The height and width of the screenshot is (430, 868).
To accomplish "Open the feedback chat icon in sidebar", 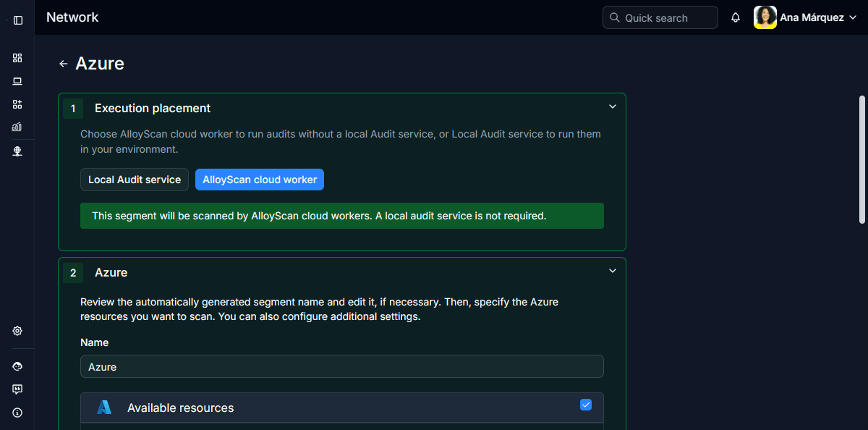I will [17, 389].
